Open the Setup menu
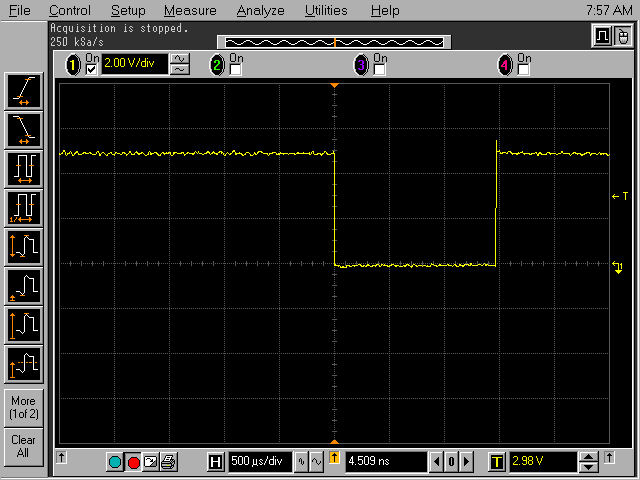This screenshot has width=640, height=480. pos(128,10)
